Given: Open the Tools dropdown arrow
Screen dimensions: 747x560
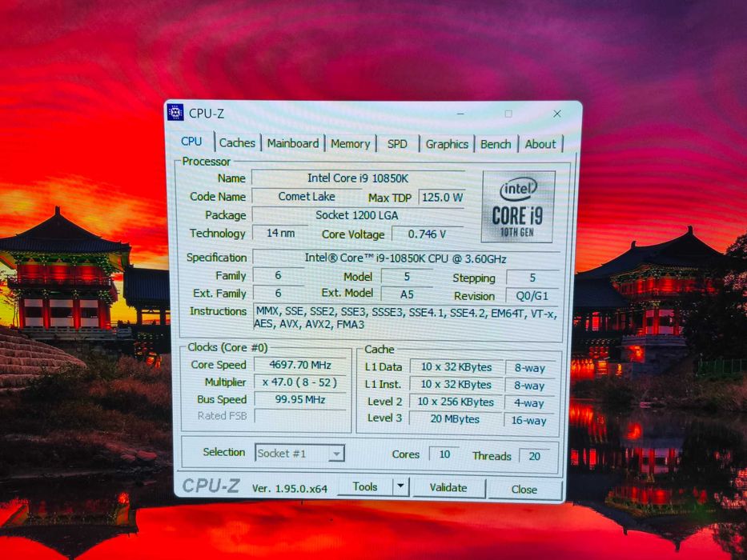Looking at the screenshot, I should [x=400, y=486].
